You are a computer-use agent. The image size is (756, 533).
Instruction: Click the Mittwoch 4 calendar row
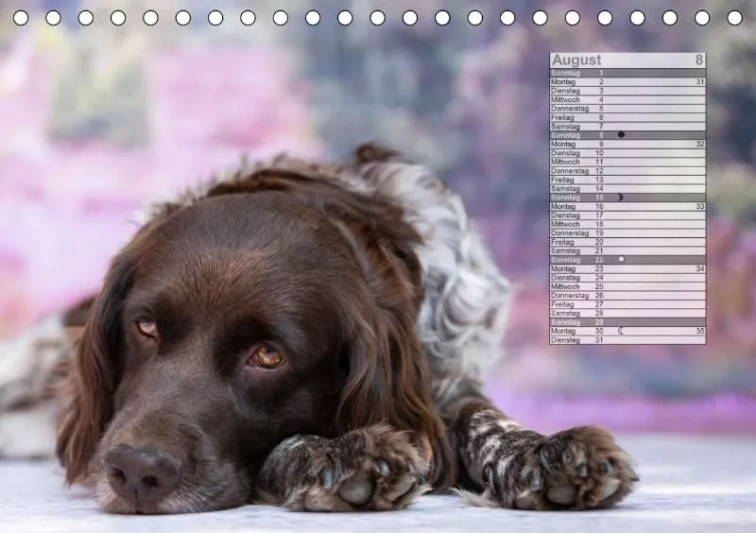coord(627,100)
